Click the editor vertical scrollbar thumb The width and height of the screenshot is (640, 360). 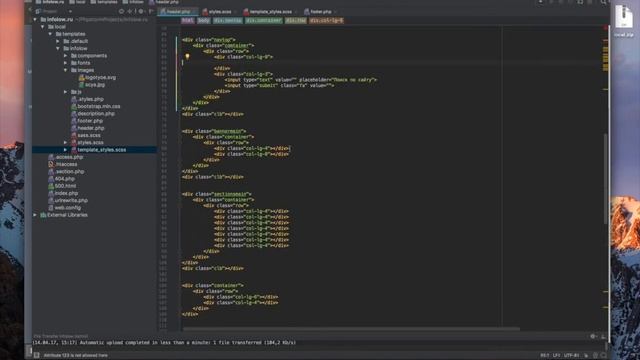tap(605, 178)
